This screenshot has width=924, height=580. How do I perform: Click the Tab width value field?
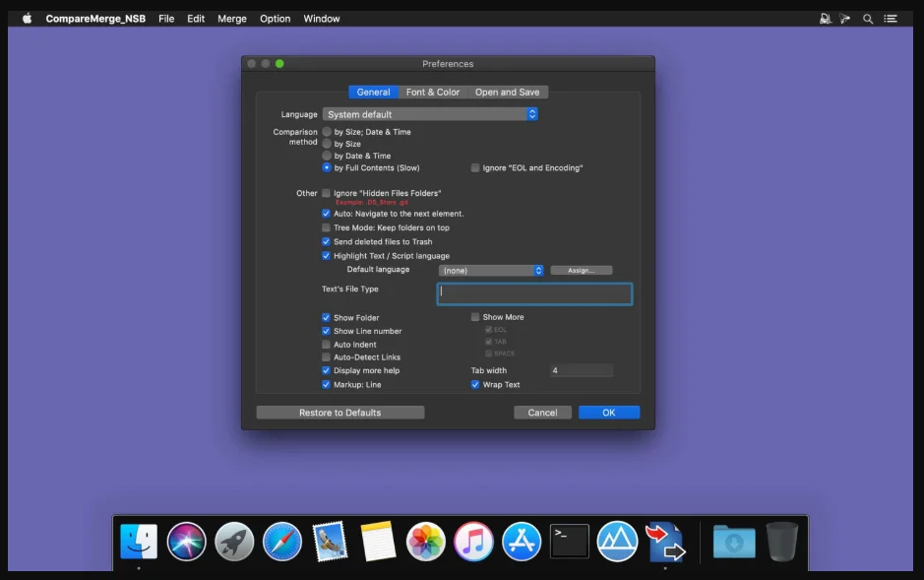(x=581, y=371)
